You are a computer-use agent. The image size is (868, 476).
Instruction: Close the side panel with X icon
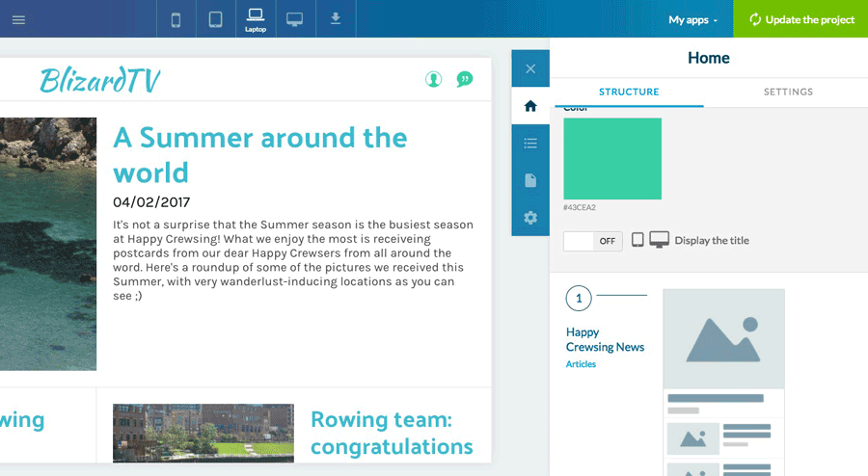(530, 68)
